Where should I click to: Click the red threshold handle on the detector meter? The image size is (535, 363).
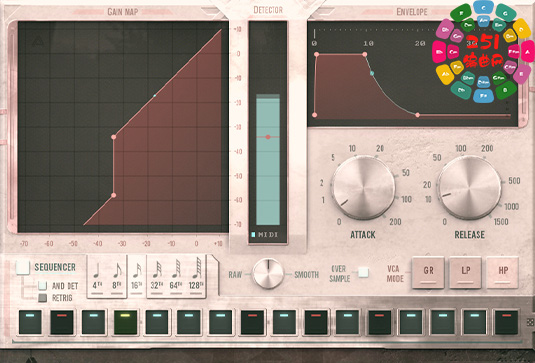[268, 137]
